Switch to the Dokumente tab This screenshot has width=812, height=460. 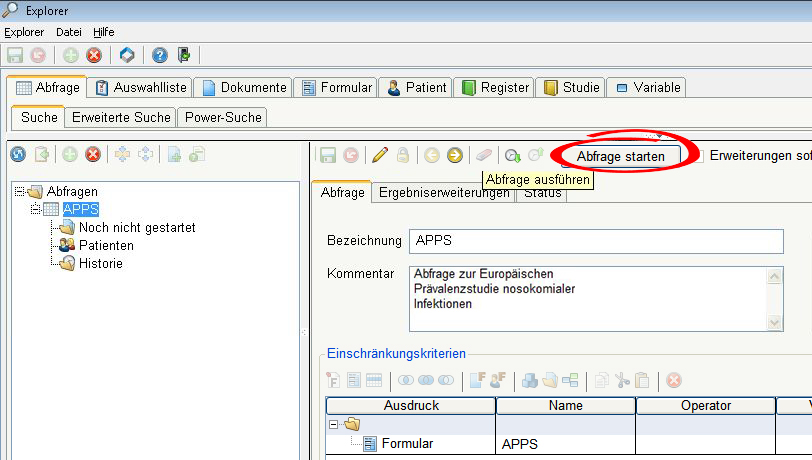[243, 88]
